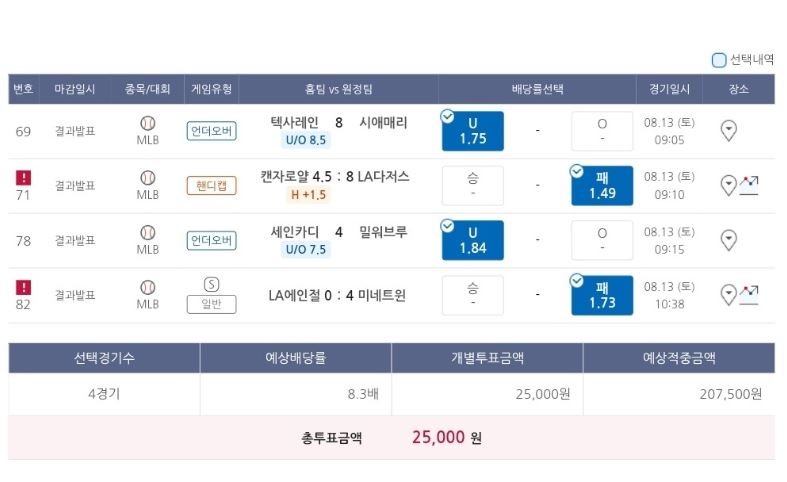Deselect the U 1.84 odds selection
This screenshot has height=482, width=787.
point(473,240)
